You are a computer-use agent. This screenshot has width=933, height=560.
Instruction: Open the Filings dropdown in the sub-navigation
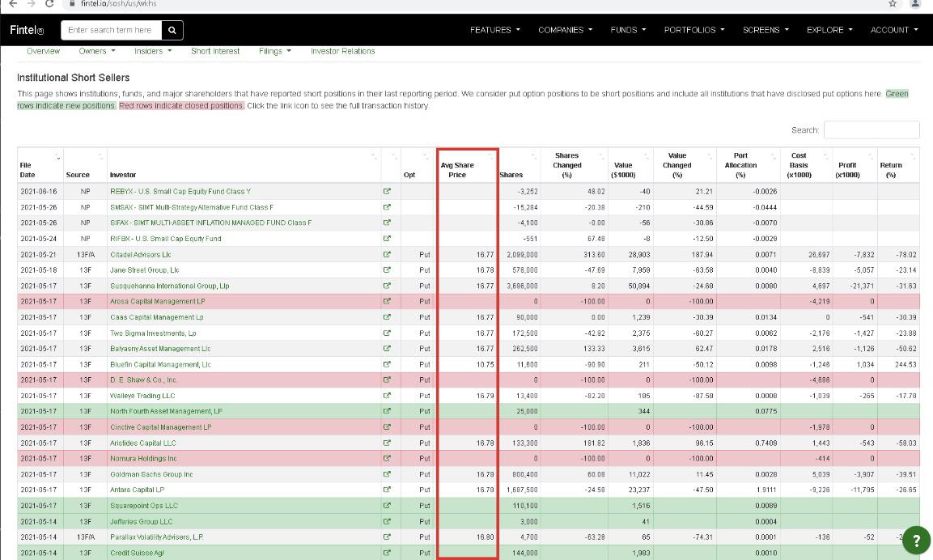pyautogui.click(x=274, y=51)
